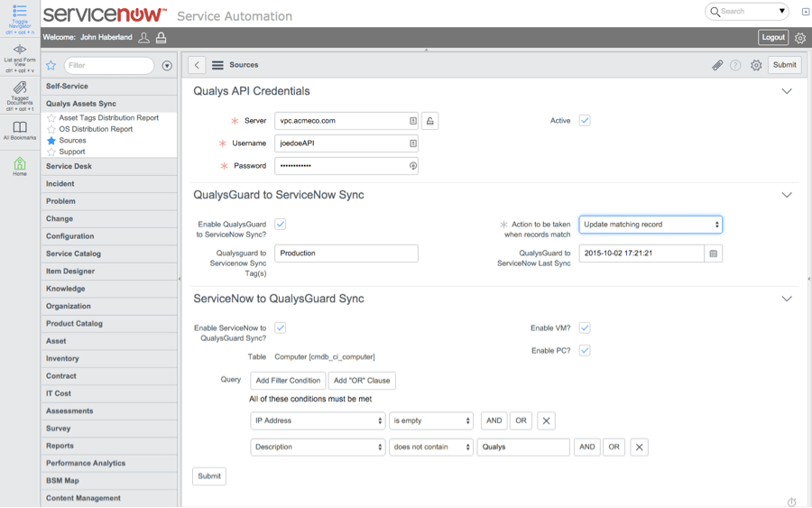
Task: Click into the navigator Filter field
Action: tap(109, 65)
